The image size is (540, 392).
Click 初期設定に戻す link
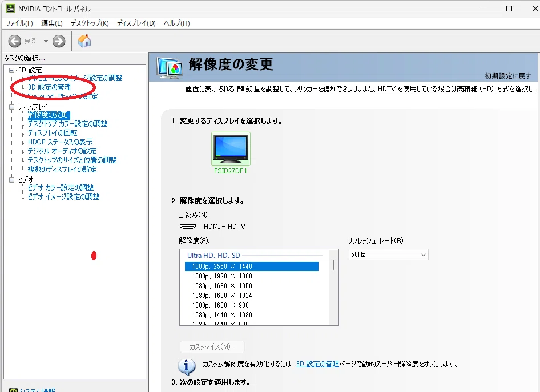click(507, 76)
